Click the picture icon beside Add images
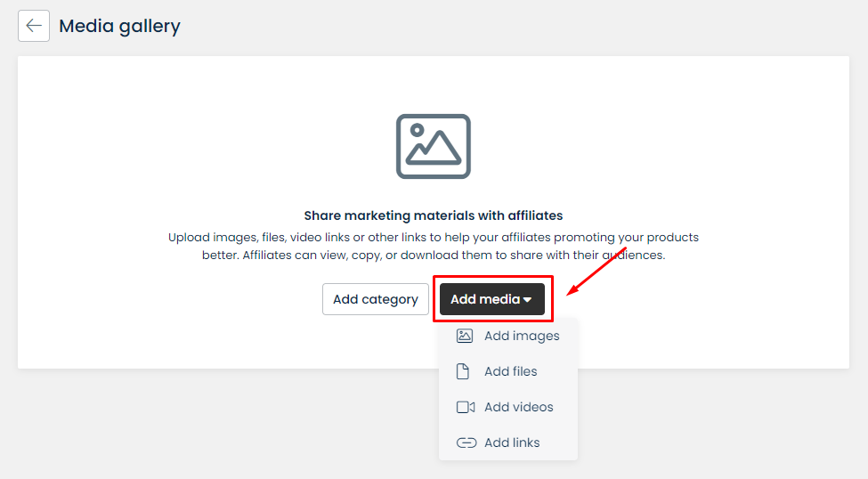 coord(465,336)
